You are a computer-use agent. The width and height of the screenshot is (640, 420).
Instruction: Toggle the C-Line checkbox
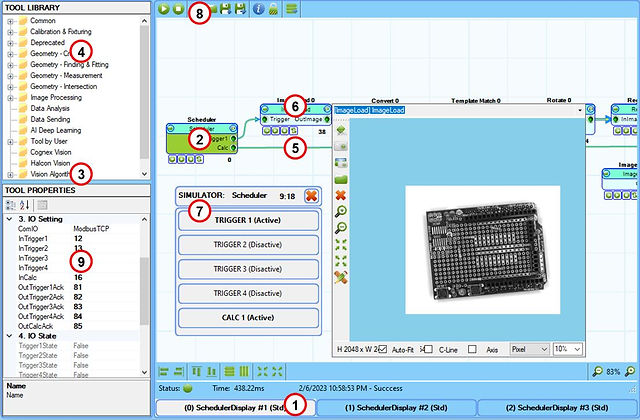(428, 349)
